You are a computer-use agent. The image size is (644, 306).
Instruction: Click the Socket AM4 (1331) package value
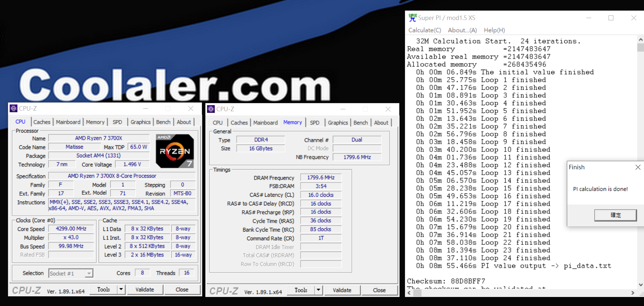99,155
